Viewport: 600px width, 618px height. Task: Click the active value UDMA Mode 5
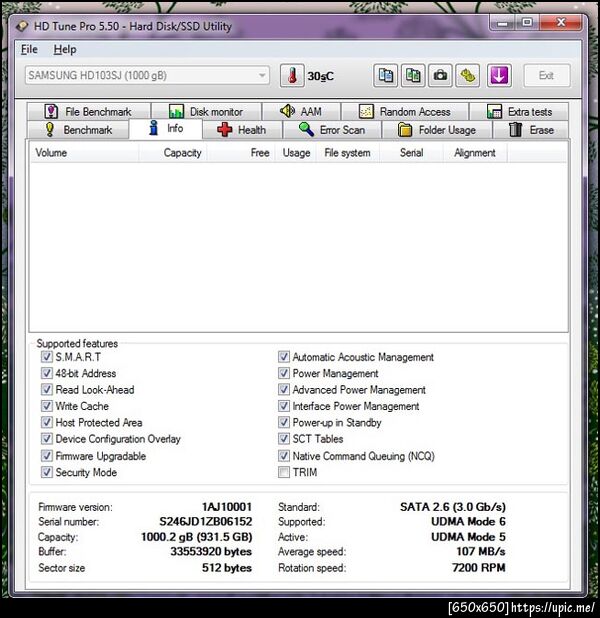click(468, 537)
